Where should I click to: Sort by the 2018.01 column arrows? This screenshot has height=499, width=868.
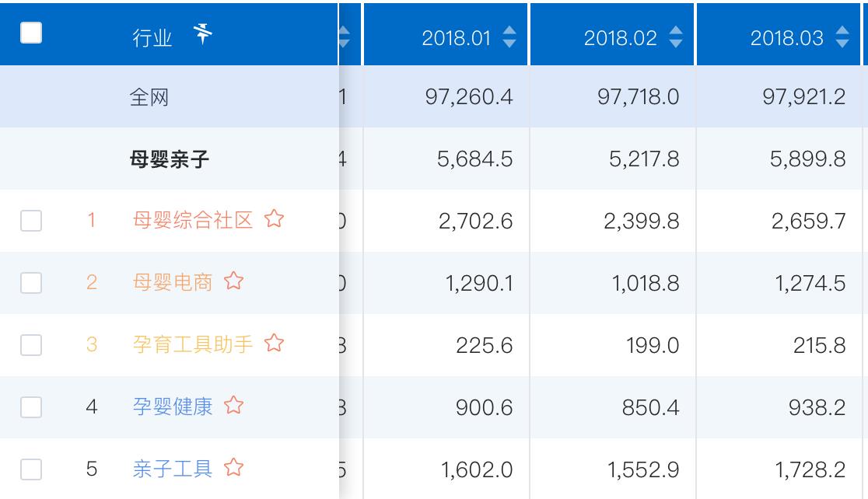[x=509, y=37]
